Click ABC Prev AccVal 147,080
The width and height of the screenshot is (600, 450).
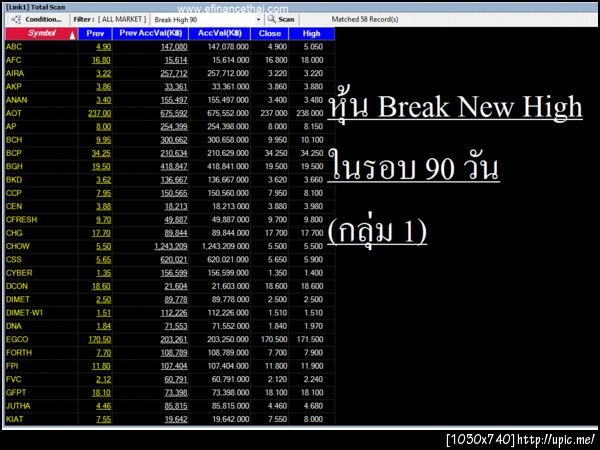point(174,47)
